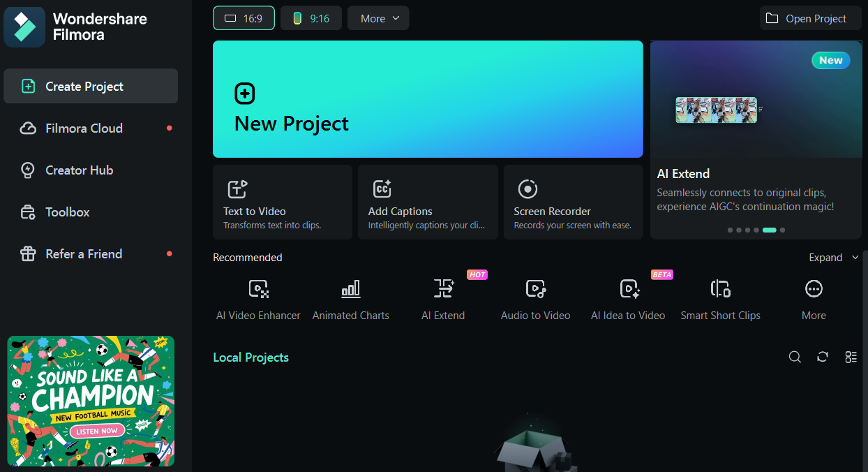
Task: Create a New Project
Action: coord(428,99)
